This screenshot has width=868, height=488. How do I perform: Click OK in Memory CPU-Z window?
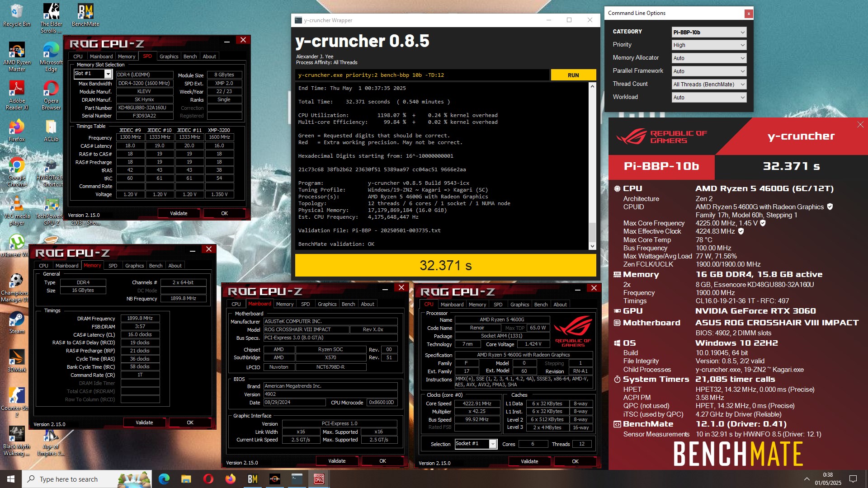[x=190, y=422]
